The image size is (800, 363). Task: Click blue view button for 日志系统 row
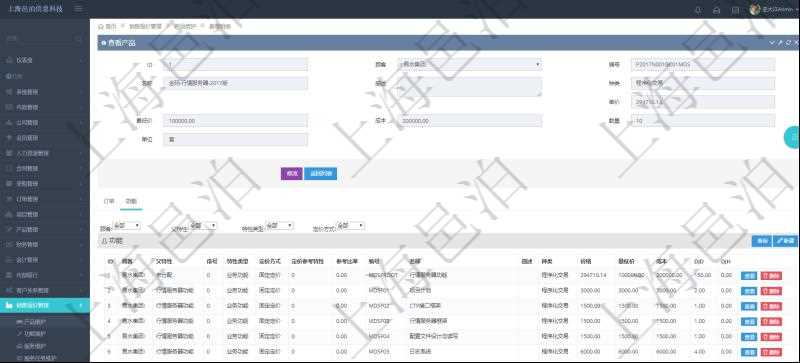coord(749,352)
